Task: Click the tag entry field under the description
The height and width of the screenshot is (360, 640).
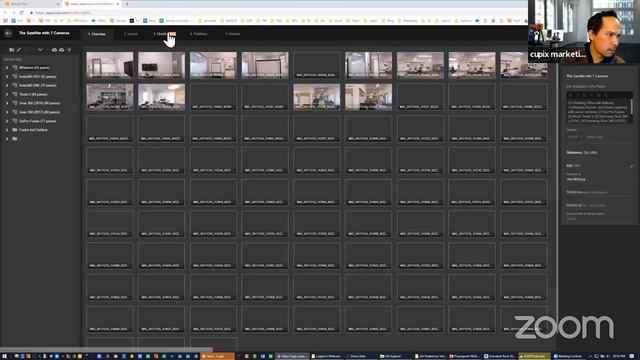Action: pos(599,137)
